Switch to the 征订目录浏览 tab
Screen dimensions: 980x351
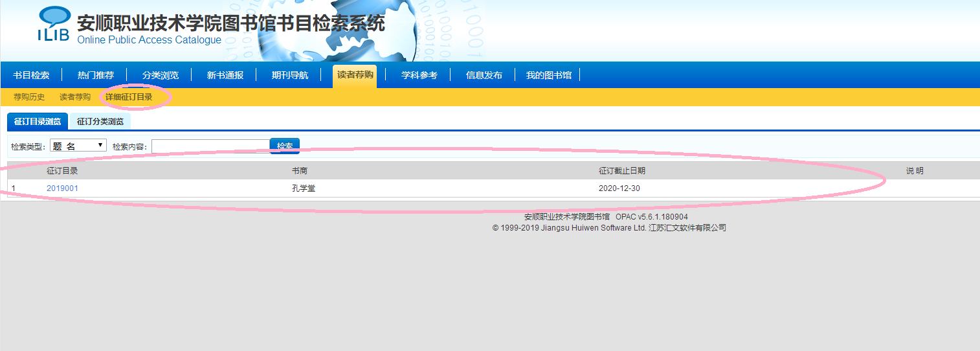(x=38, y=121)
